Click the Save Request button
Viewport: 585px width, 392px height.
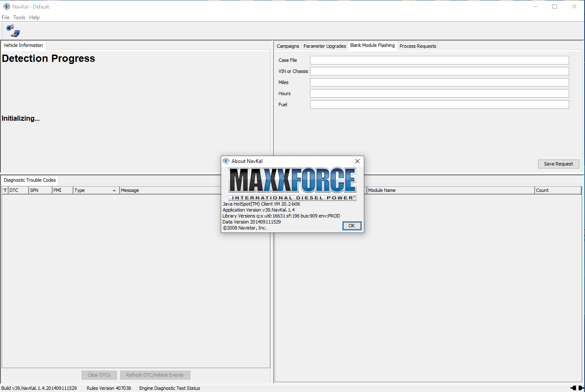(x=558, y=164)
